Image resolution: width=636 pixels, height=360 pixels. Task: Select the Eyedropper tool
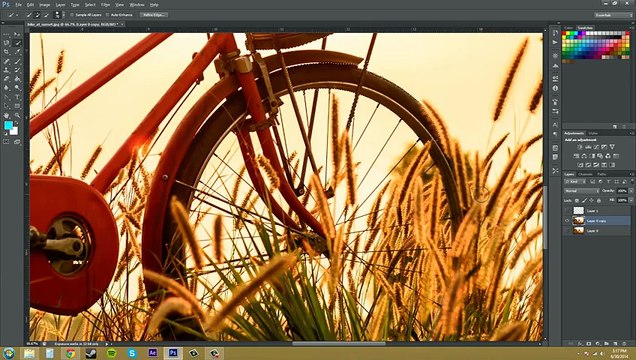click(17, 52)
